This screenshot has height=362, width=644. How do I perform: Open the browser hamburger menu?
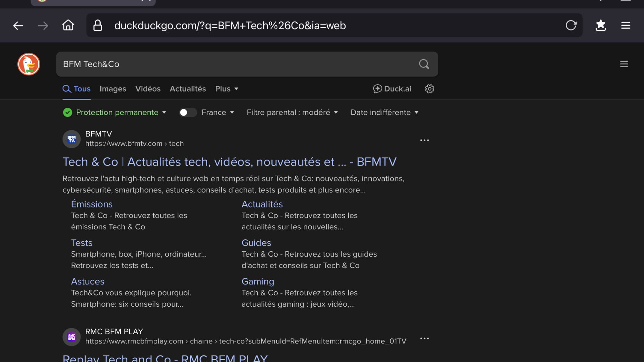click(625, 25)
